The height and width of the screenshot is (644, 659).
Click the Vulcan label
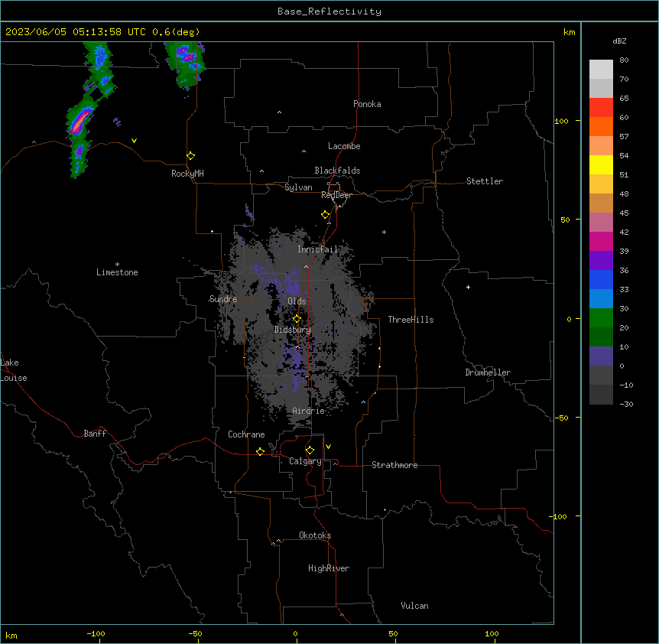point(414,606)
